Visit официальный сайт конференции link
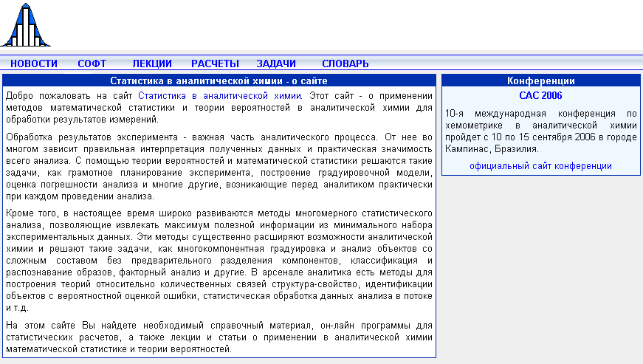This screenshot has height=364, width=643. [x=540, y=166]
